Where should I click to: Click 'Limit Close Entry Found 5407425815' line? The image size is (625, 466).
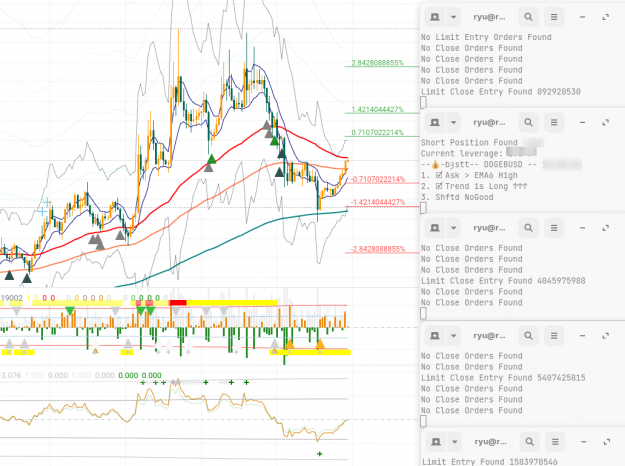point(503,378)
